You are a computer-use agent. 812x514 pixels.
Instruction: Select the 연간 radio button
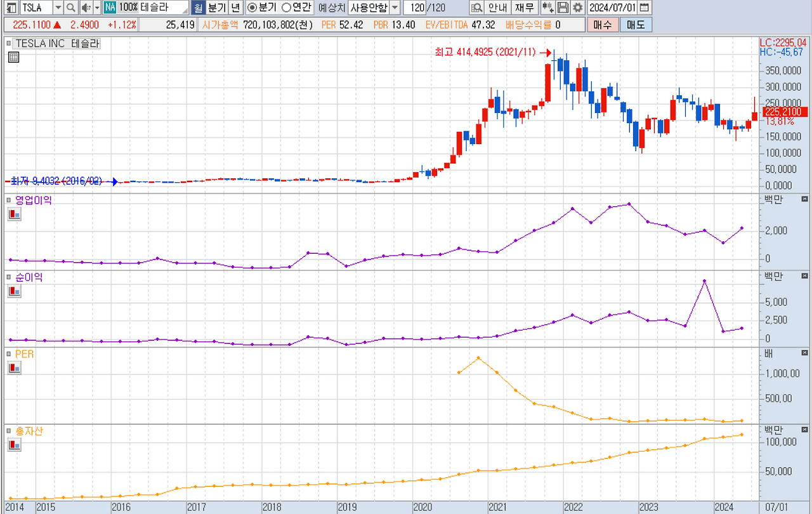coord(285,8)
